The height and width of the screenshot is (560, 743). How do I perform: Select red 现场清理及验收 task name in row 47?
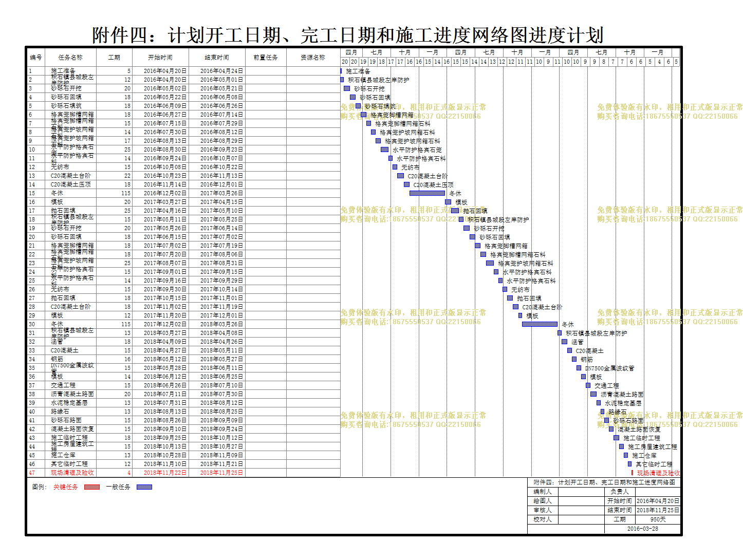tap(72, 473)
